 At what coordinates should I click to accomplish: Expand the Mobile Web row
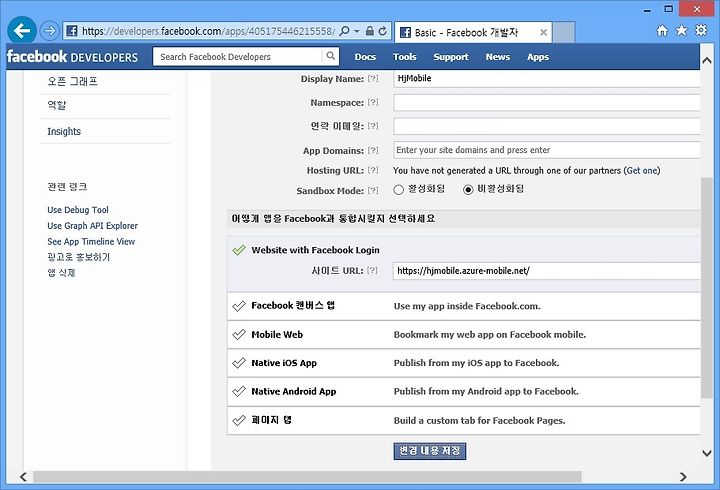pyautogui.click(x=464, y=335)
